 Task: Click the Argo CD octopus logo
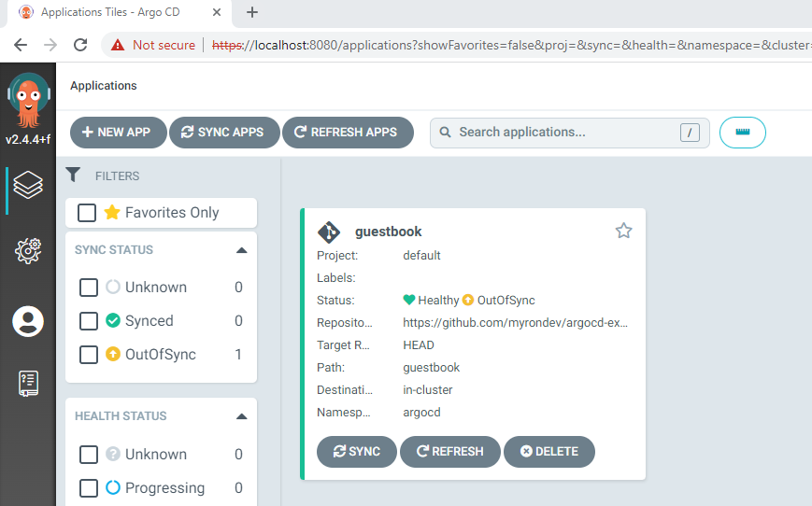(x=28, y=101)
